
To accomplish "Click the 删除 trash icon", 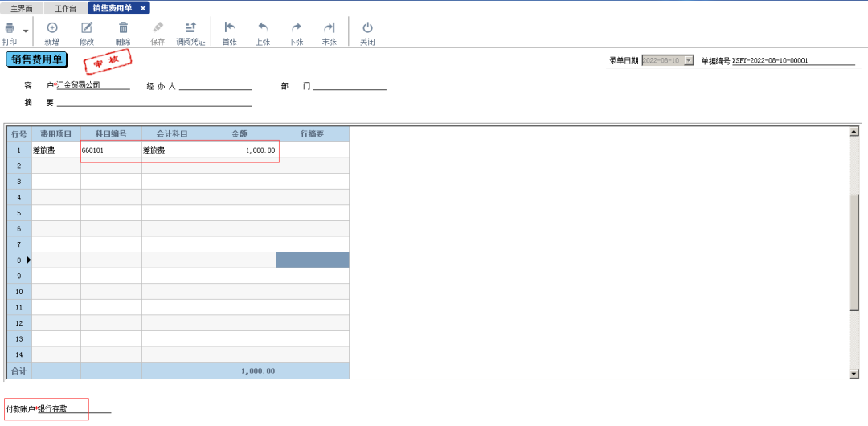I will tap(123, 28).
